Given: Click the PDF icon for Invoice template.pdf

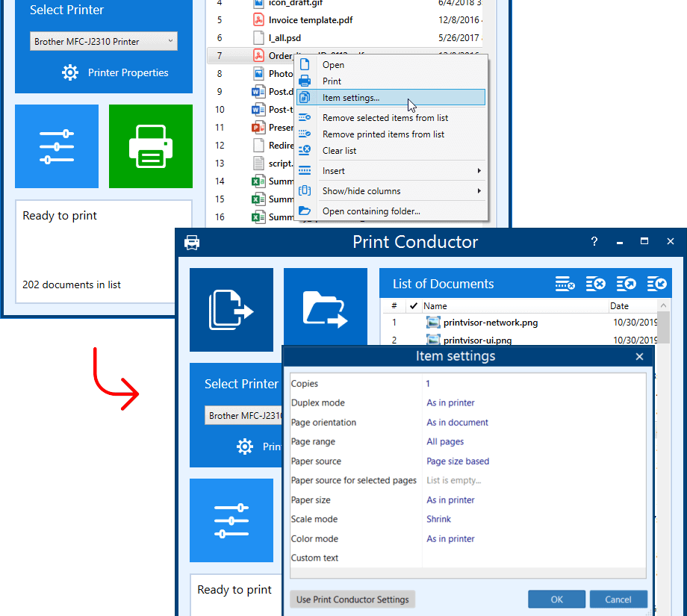Looking at the screenshot, I should click(258, 20).
